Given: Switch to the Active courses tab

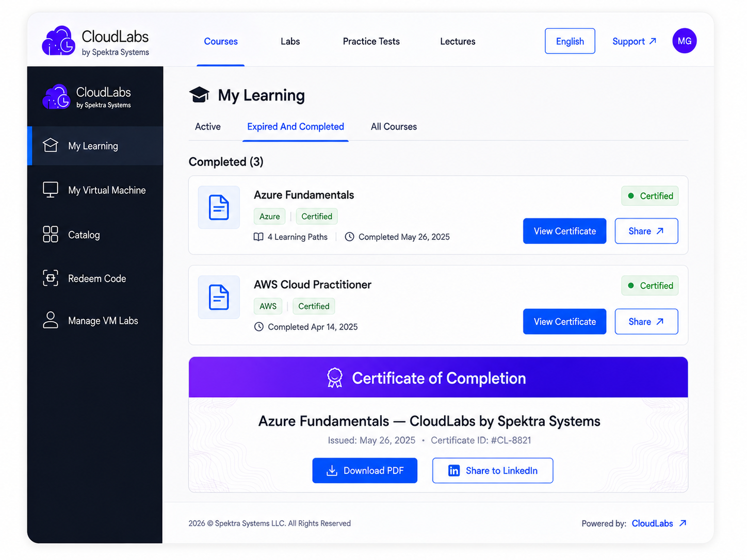Looking at the screenshot, I should point(208,126).
